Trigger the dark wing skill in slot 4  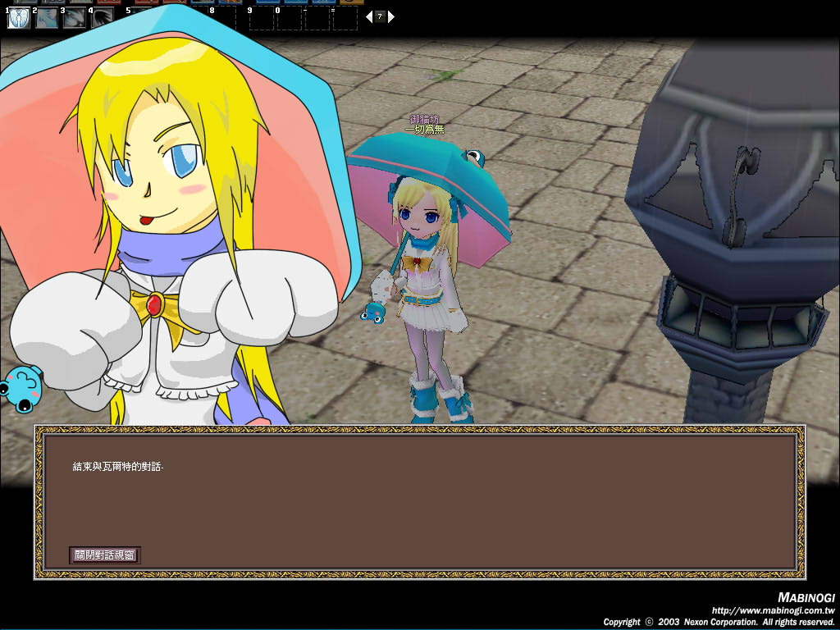[103, 18]
